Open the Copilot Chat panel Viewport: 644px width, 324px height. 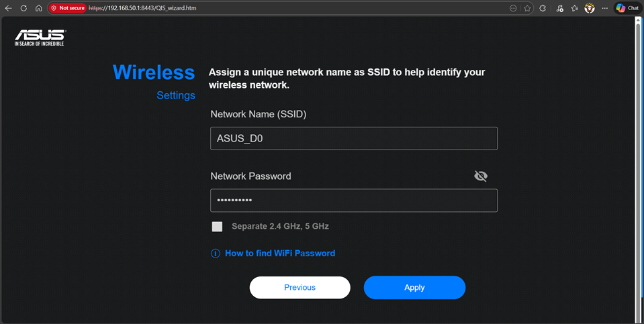tap(628, 8)
